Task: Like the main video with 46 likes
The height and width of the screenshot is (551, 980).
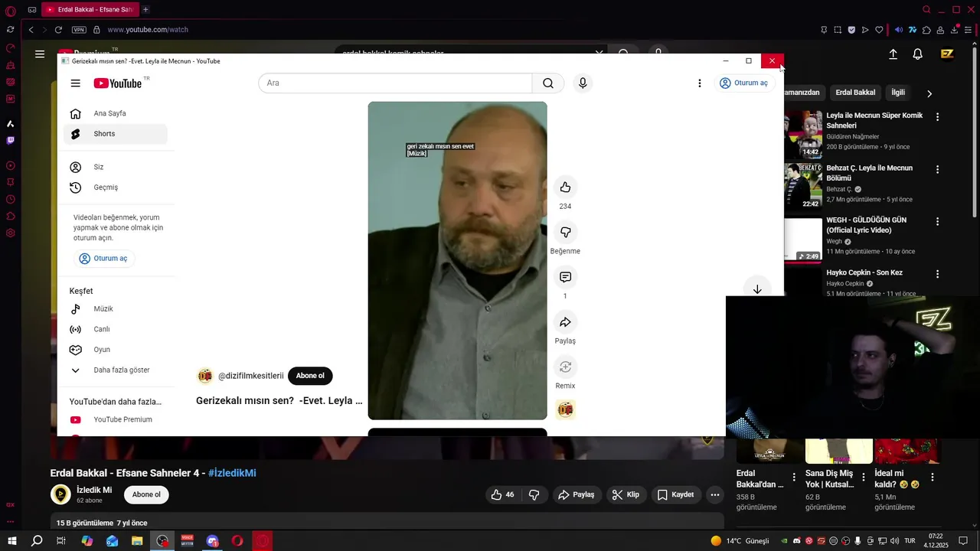Action: click(x=503, y=494)
